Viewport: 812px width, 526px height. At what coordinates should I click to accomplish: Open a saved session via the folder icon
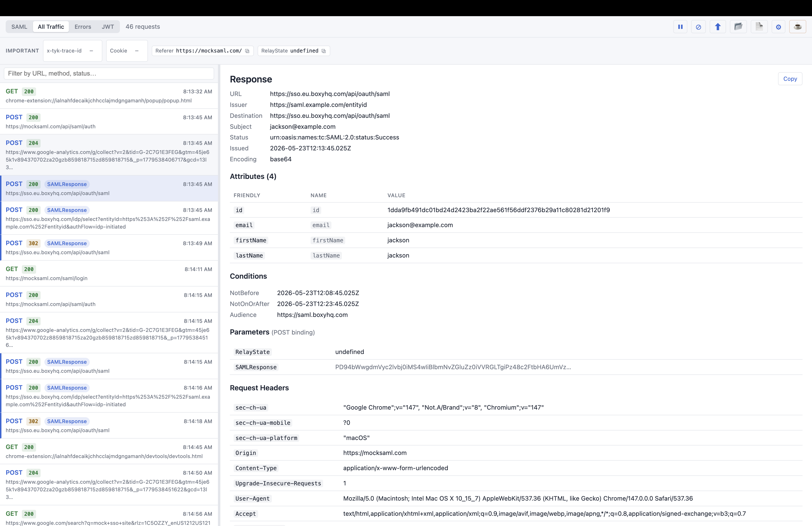738,27
